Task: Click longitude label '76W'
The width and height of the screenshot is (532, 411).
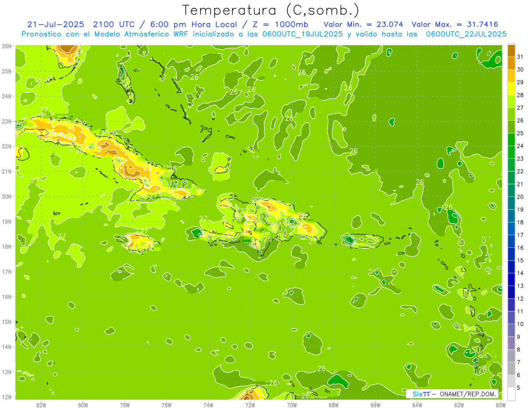Action: coord(167,405)
